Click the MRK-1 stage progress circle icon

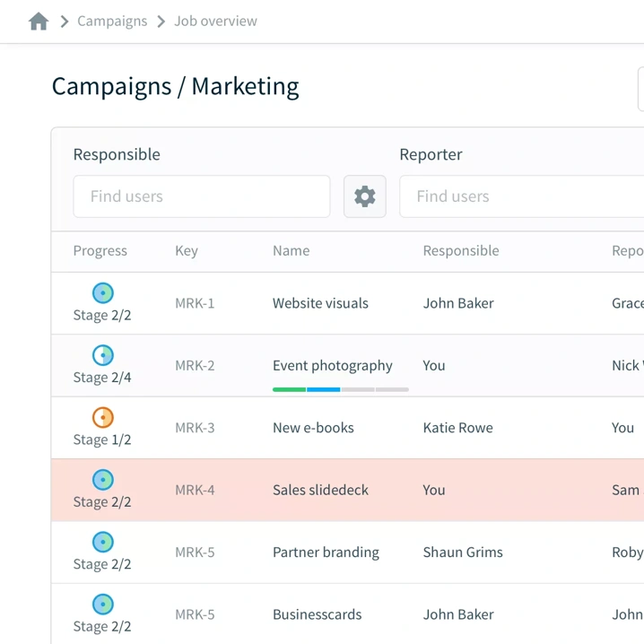click(x=103, y=293)
